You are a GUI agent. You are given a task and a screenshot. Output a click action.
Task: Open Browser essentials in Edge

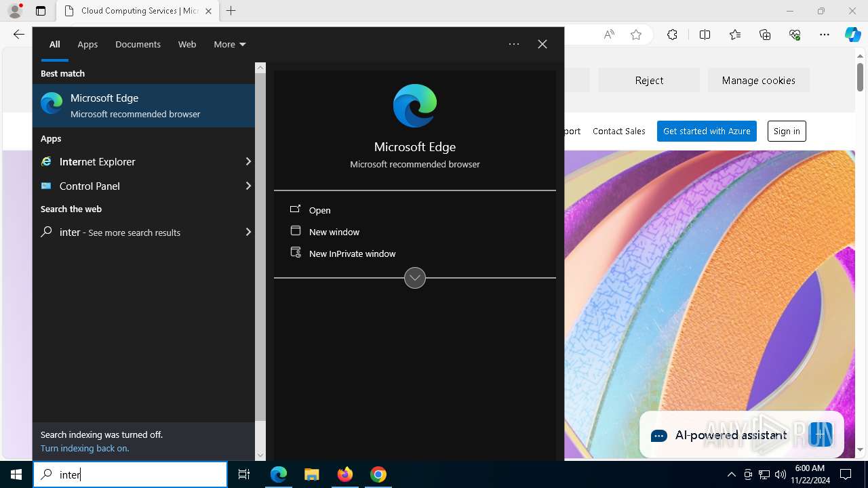[x=795, y=35]
